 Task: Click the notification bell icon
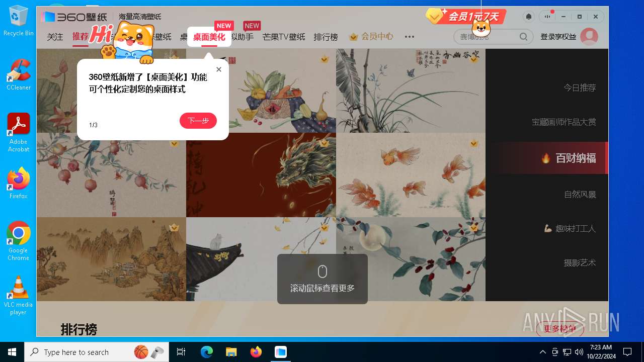click(x=529, y=17)
